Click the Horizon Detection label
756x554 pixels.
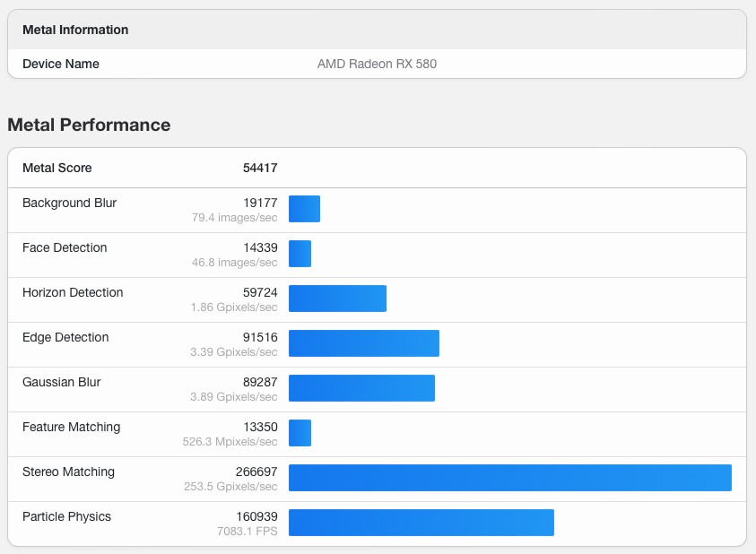pyautogui.click(x=73, y=292)
